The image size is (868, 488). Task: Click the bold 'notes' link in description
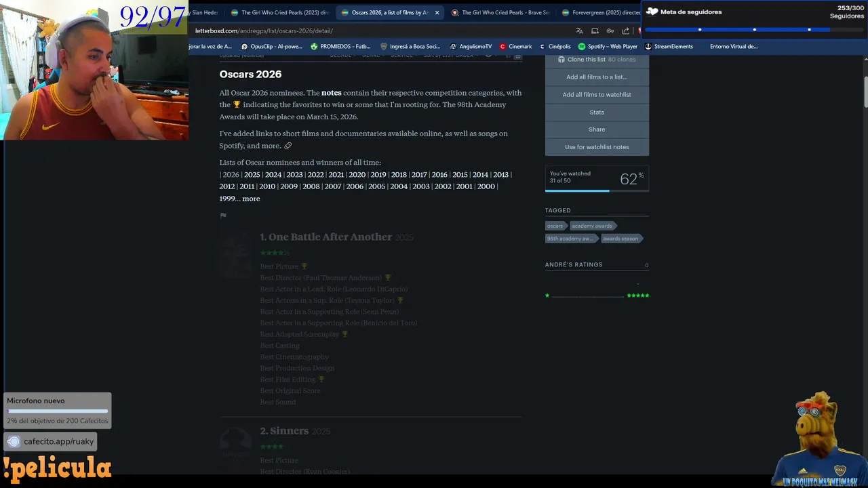point(332,93)
